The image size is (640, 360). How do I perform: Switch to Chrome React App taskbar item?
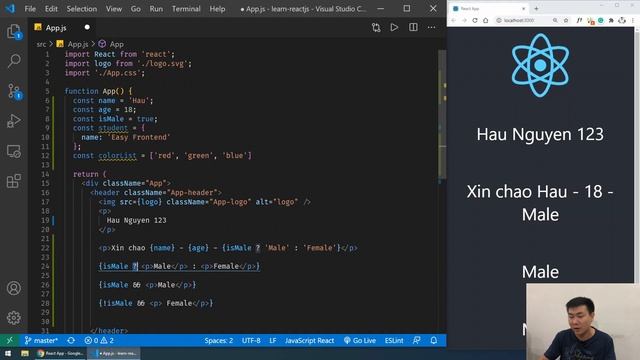click(60, 353)
